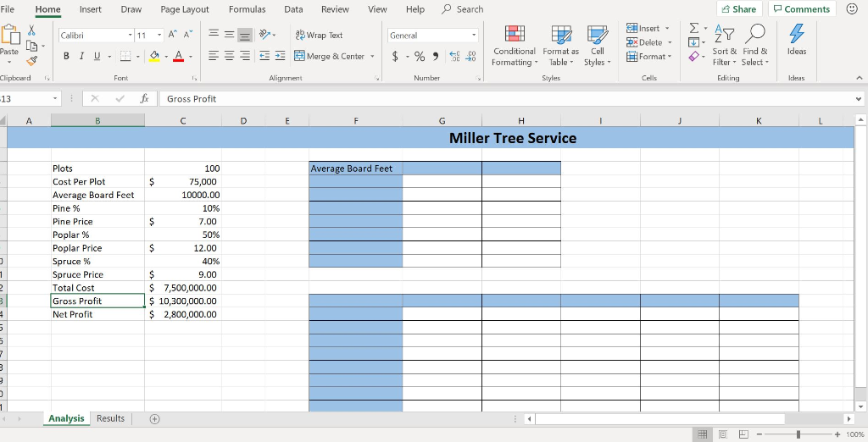Open the Insert ribbon tab

click(90, 9)
